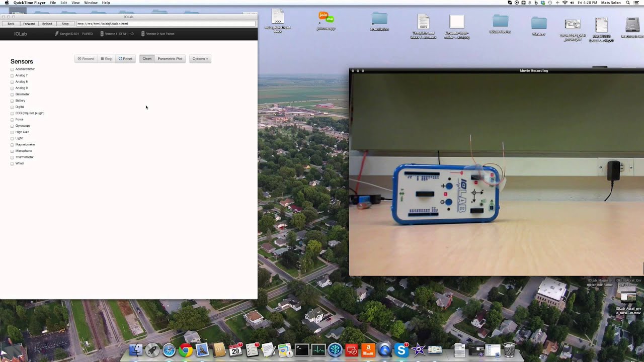Open the Window menu
The height and width of the screenshot is (362, 644).
[x=91, y=3]
